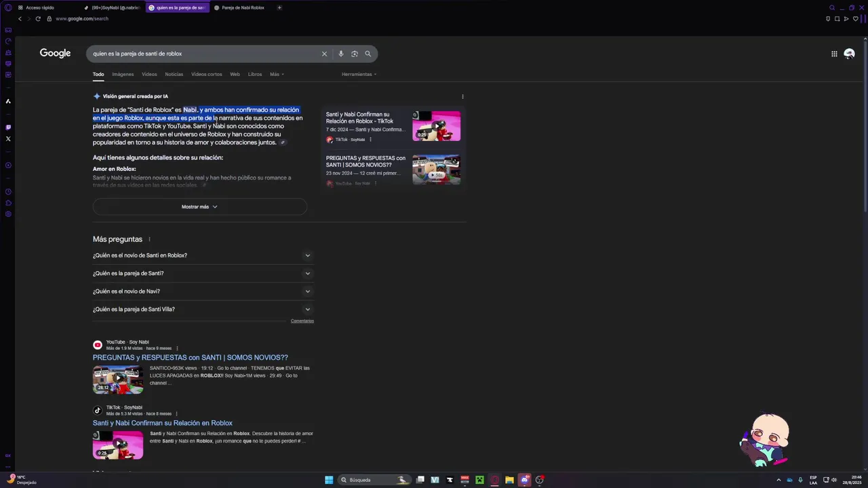Open File Explorer from the taskbar
The width and height of the screenshot is (868, 488).
509,480
